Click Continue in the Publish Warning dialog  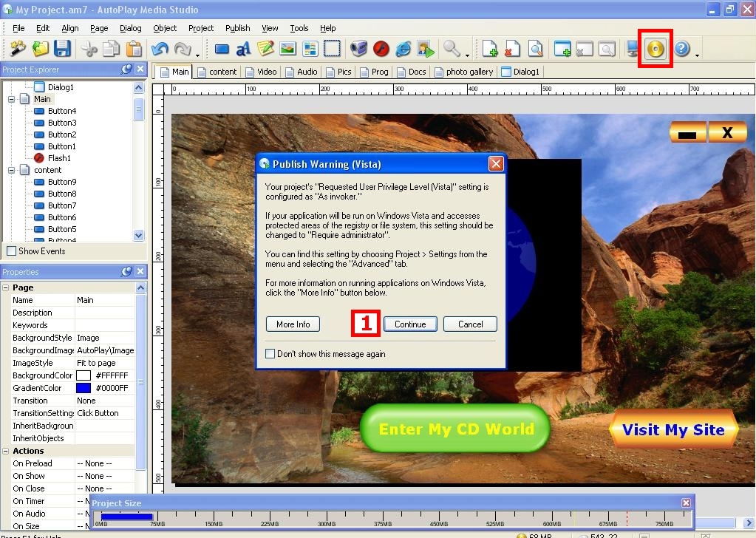pos(410,324)
